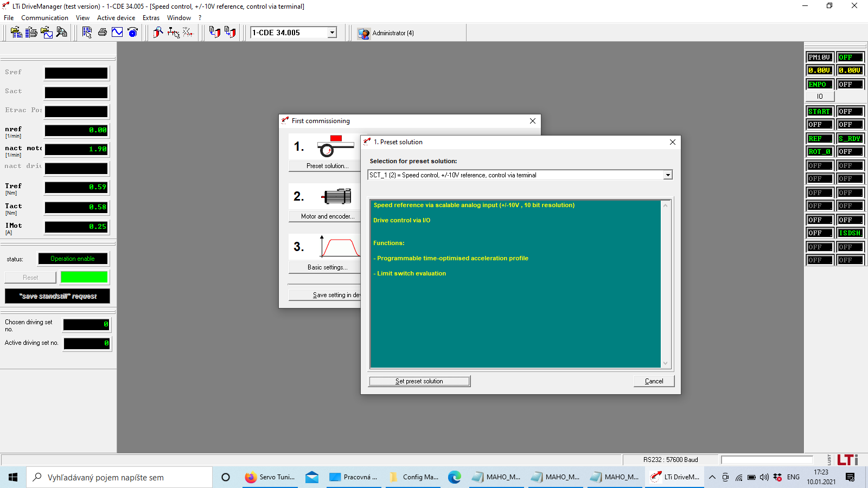Click the IO button in status panel
This screenshot has height=488, width=868.
[820, 97]
